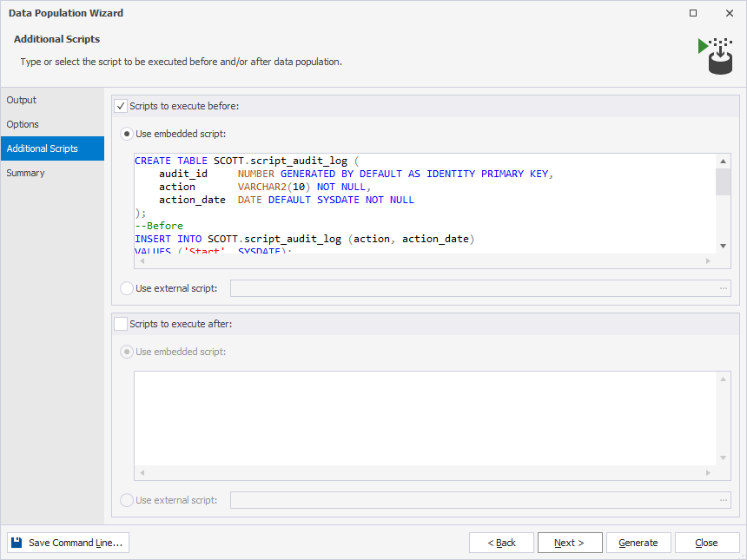Open the Summary page

[x=52, y=173]
